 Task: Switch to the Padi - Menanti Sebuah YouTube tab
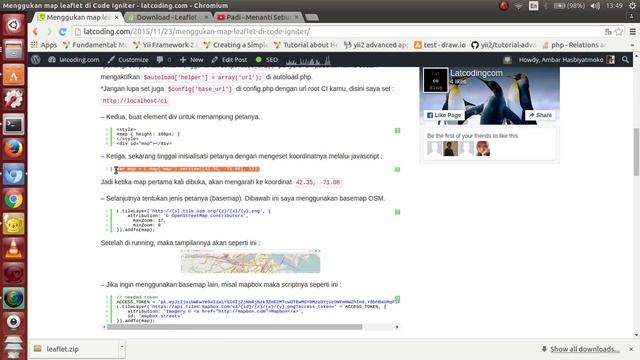(257, 17)
